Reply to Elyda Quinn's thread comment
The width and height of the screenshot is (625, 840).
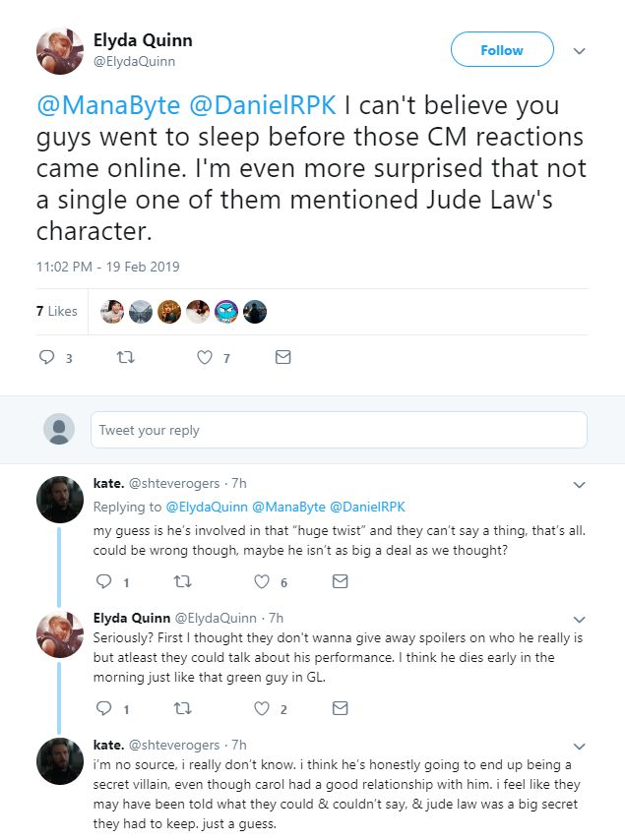pyautogui.click(x=104, y=708)
